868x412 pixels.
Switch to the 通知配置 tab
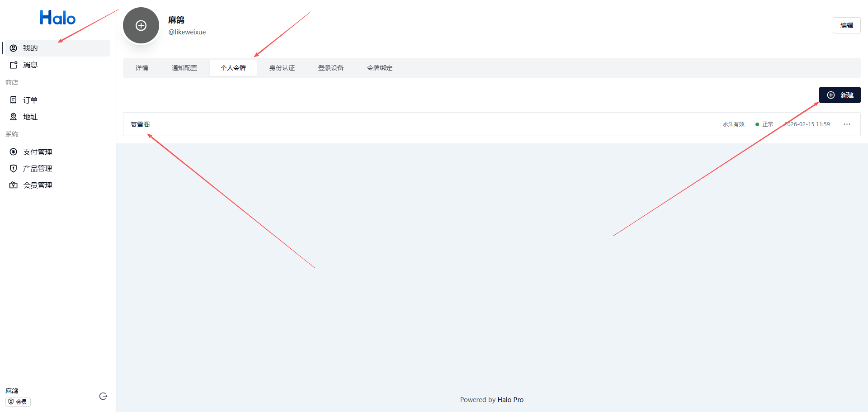[x=184, y=68]
